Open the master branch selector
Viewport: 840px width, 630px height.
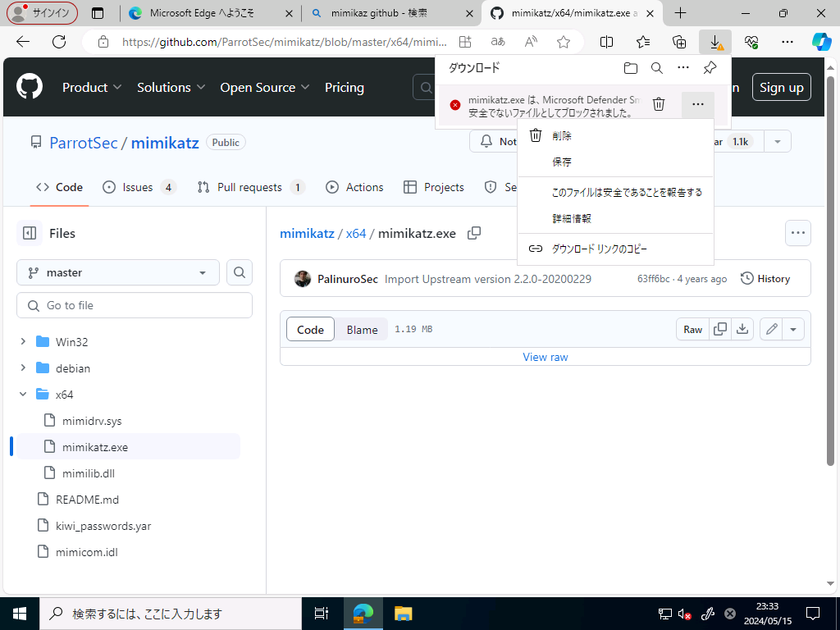[118, 272]
